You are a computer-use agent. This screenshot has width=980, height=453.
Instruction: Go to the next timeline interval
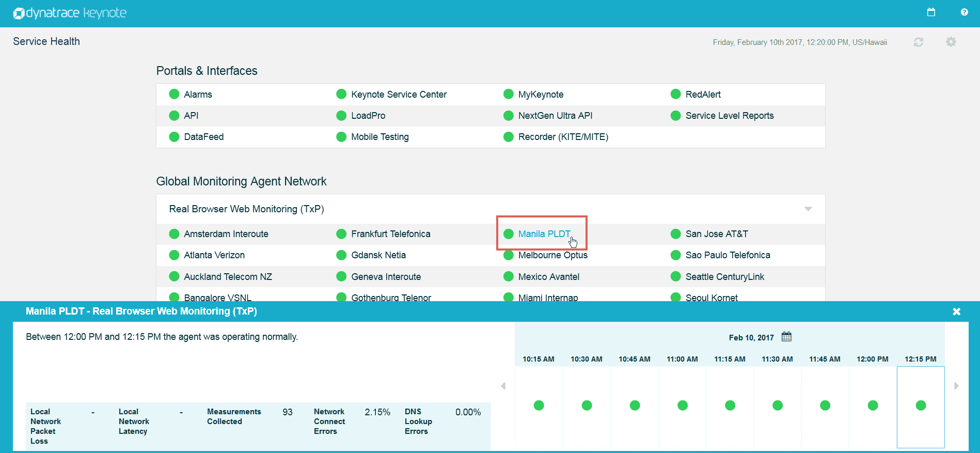pyautogui.click(x=956, y=386)
